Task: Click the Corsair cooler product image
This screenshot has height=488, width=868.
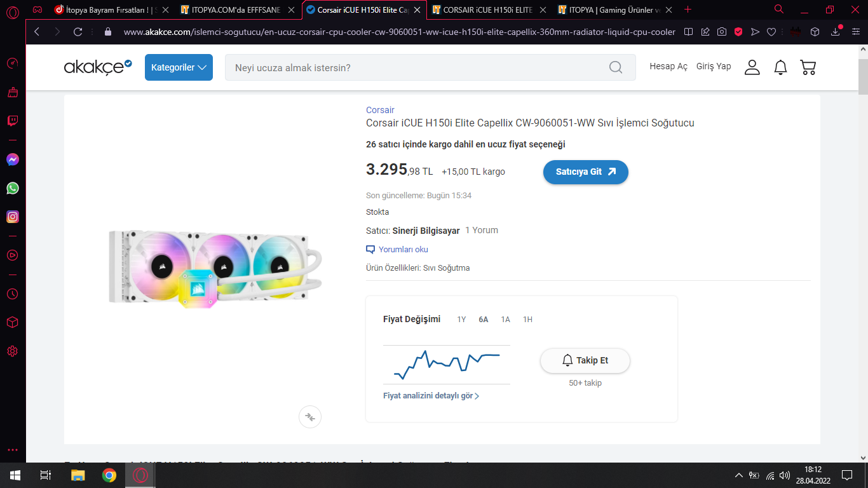Action: (x=216, y=269)
